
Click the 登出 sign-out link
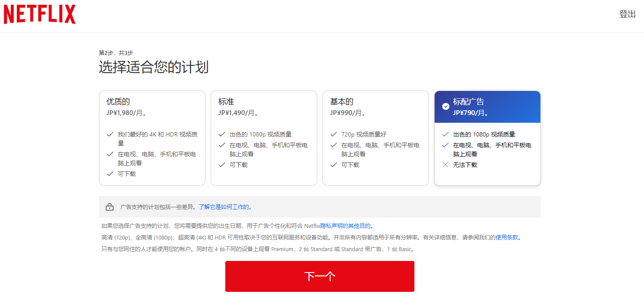coord(627,14)
